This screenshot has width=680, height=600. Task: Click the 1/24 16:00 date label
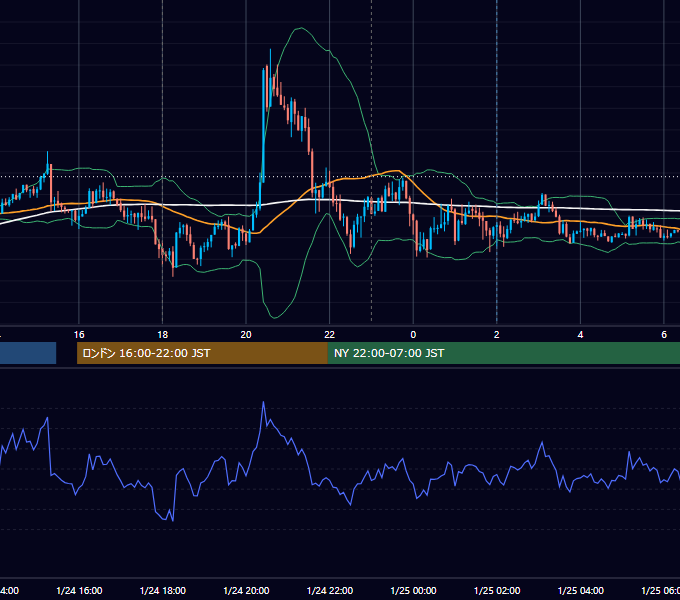point(79,591)
